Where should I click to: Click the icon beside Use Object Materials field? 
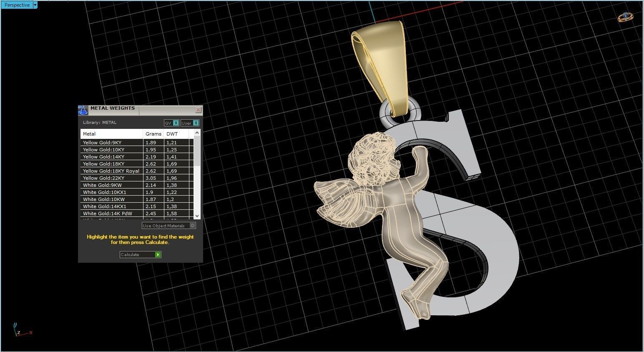(x=193, y=226)
